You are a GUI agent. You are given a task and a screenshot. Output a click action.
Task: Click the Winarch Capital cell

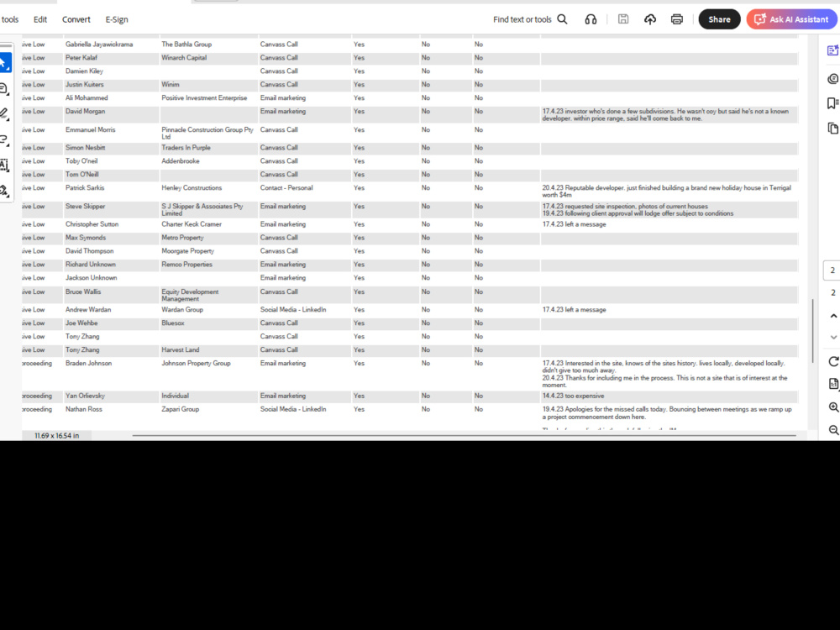tap(184, 58)
